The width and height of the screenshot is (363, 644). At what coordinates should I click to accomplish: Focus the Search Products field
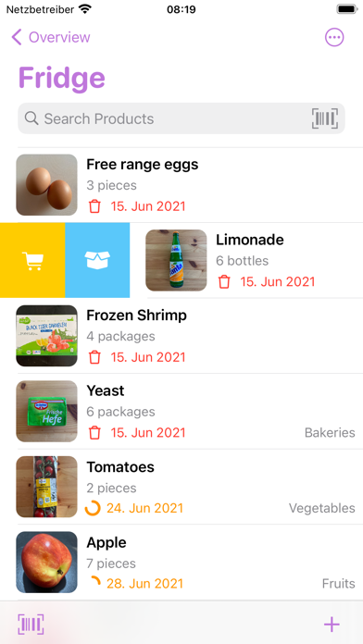[181, 118]
